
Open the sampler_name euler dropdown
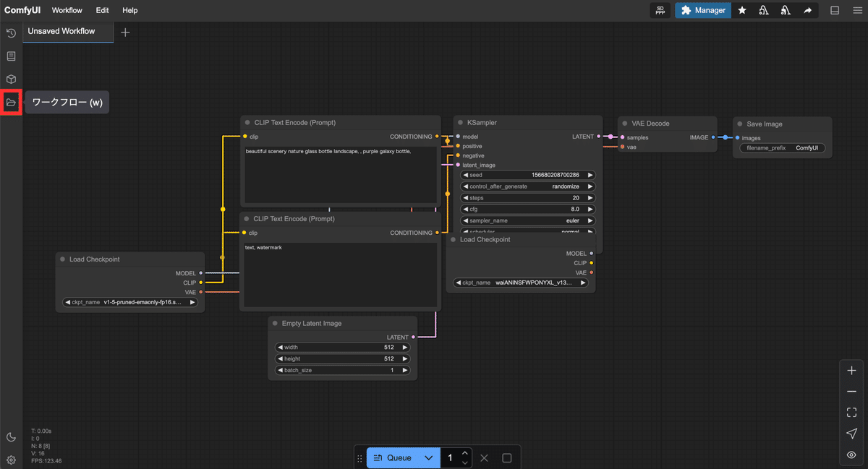click(528, 220)
